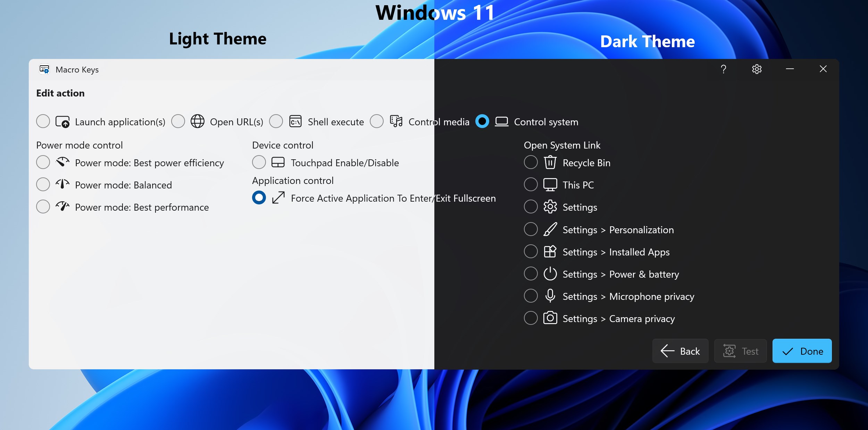Screen dimensions: 868x430
Task: Choose Power mode: Best performance
Action: [43, 206]
